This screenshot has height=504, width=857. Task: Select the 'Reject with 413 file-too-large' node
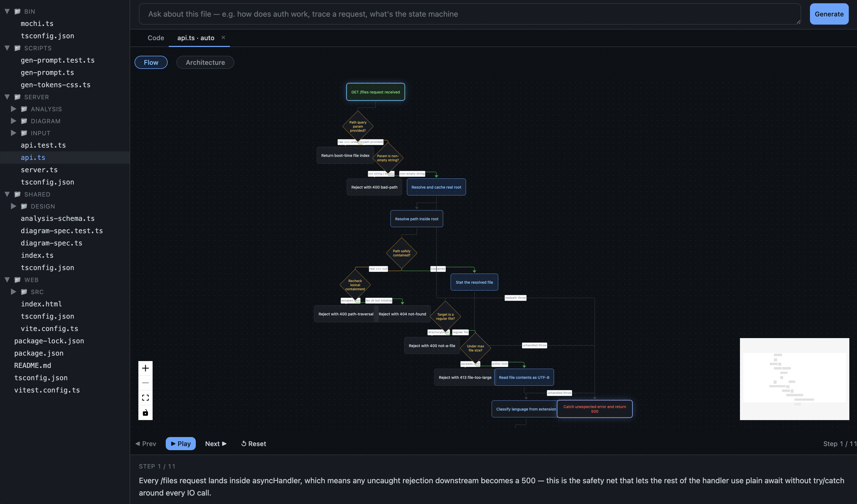click(x=465, y=377)
